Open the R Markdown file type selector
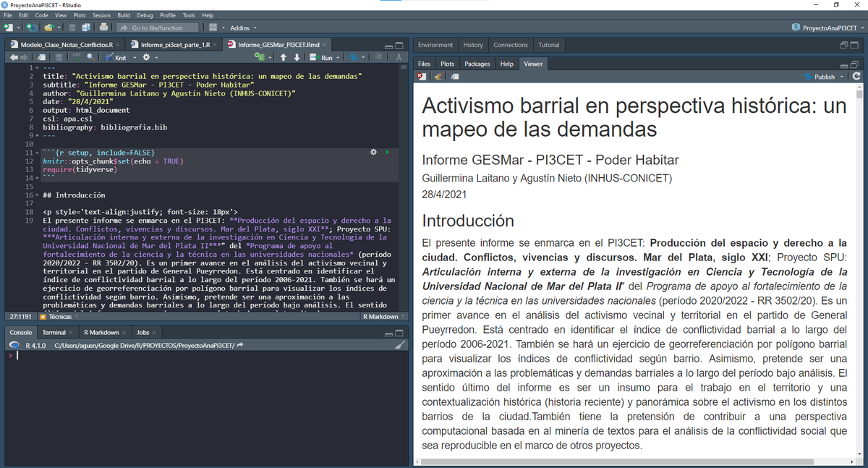 click(x=383, y=317)
